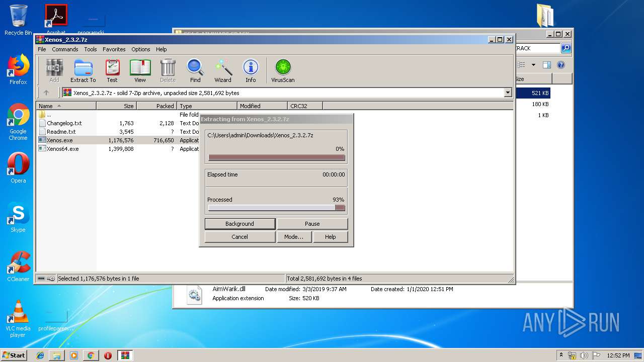Toggle the Explorer preview pane icon
The image size is (644, 362).
click(547, 65)
